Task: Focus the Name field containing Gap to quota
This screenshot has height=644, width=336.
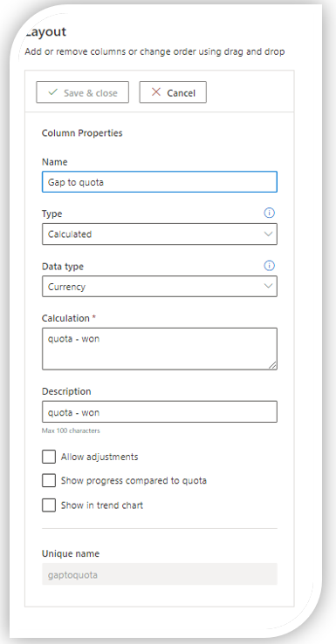Action: tap(160, 182)
